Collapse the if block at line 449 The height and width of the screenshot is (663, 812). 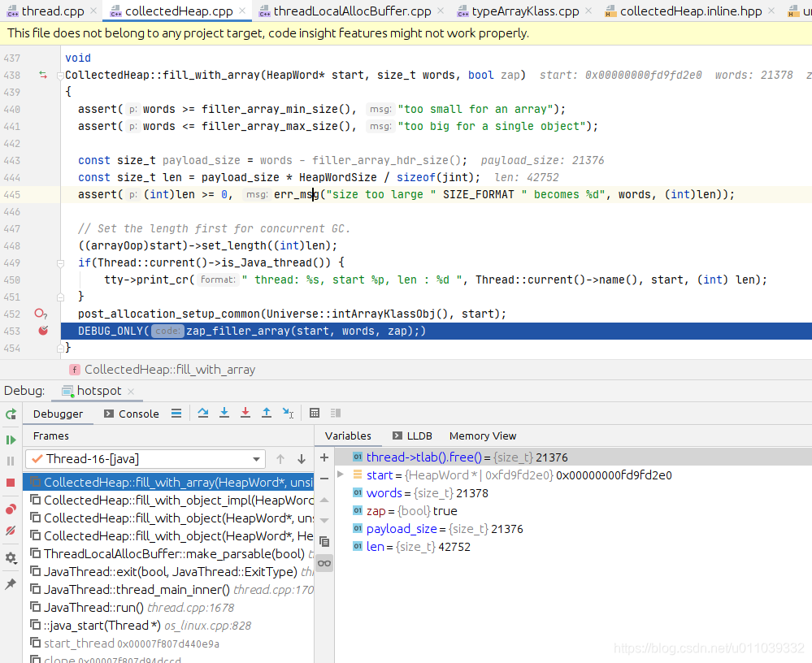60,263
